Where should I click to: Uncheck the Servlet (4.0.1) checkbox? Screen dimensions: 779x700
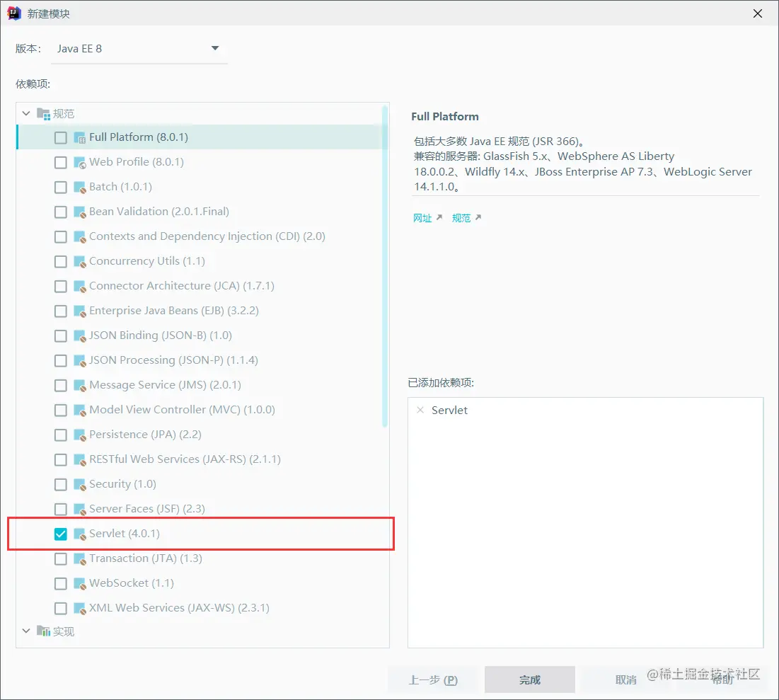click(61, 534)
